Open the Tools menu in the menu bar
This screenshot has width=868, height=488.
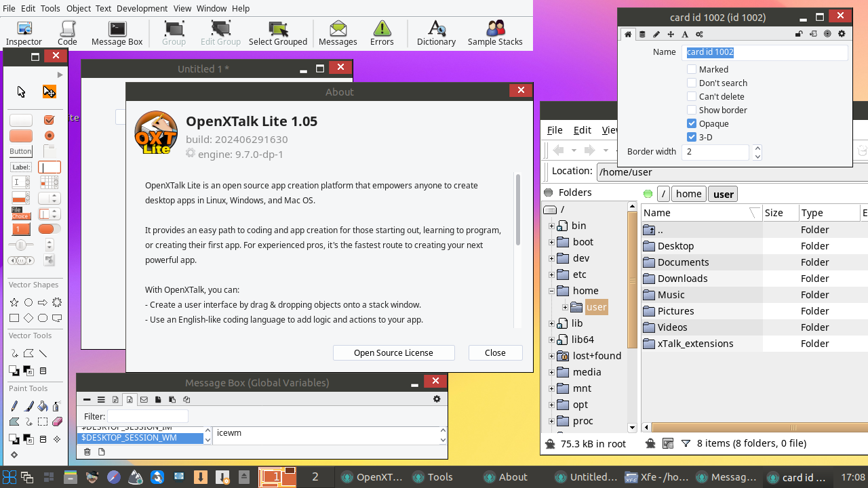coord(50,8)
